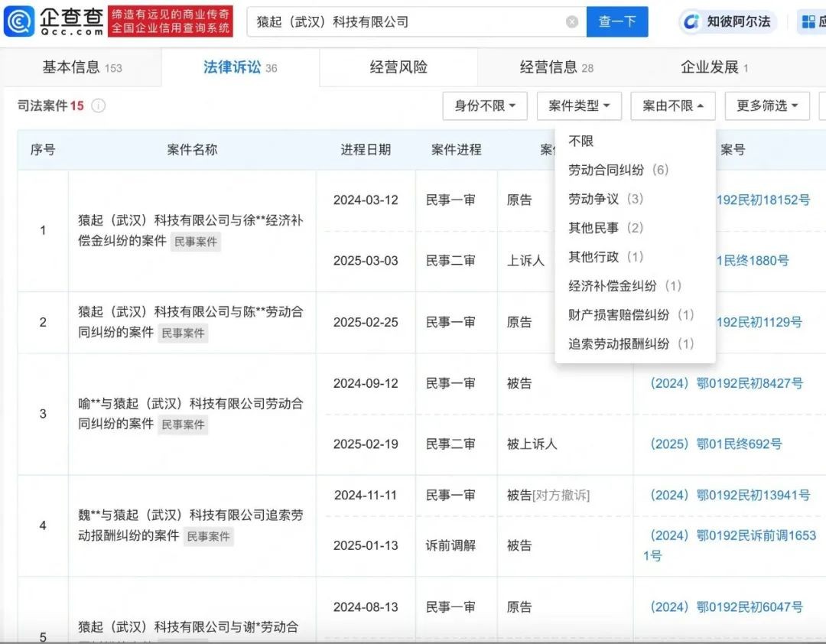Viewport: 826px width, 644px height.
Task: Open the 更多筛选 dropdown
Action: pyautogui.click(x=767, y=106)
